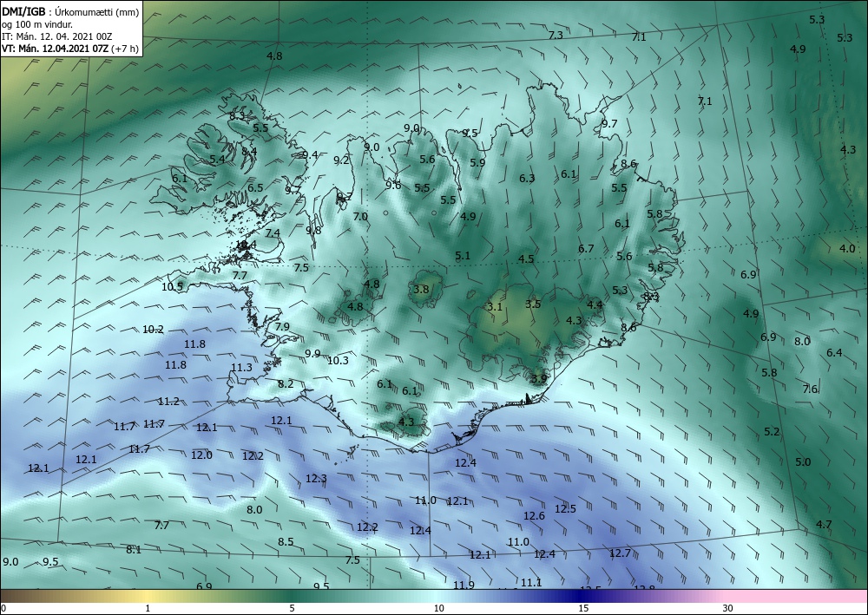Click the 10 tick label on the color scale
868x615 pixels.
pyautogui.click(x=439, y=608)
